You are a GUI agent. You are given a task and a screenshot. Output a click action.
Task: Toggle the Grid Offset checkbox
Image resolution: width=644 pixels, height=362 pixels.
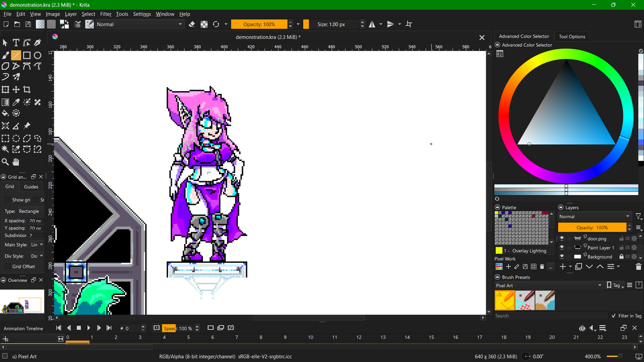tap(8, 266)
